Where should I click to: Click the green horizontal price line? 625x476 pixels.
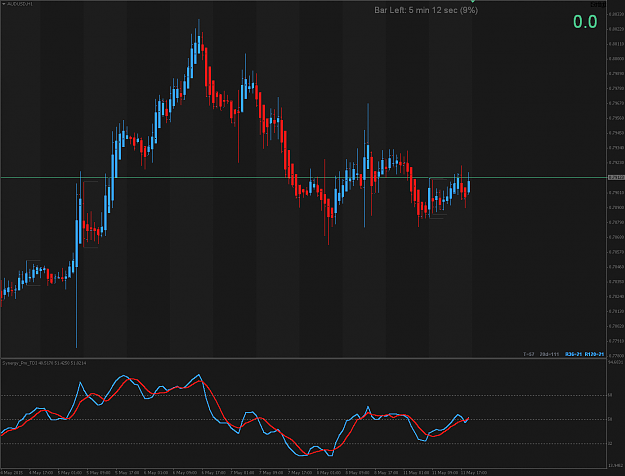coord(303,177)
